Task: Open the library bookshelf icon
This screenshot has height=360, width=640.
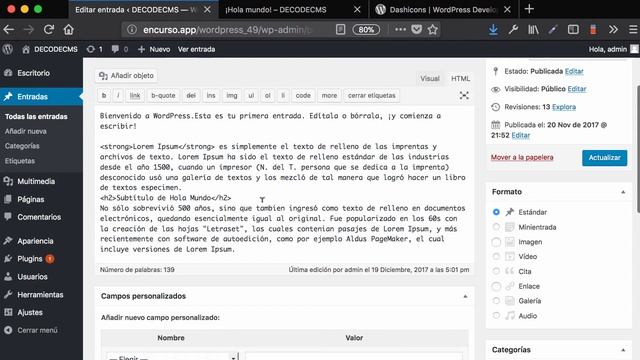Action: coord(533,29)
